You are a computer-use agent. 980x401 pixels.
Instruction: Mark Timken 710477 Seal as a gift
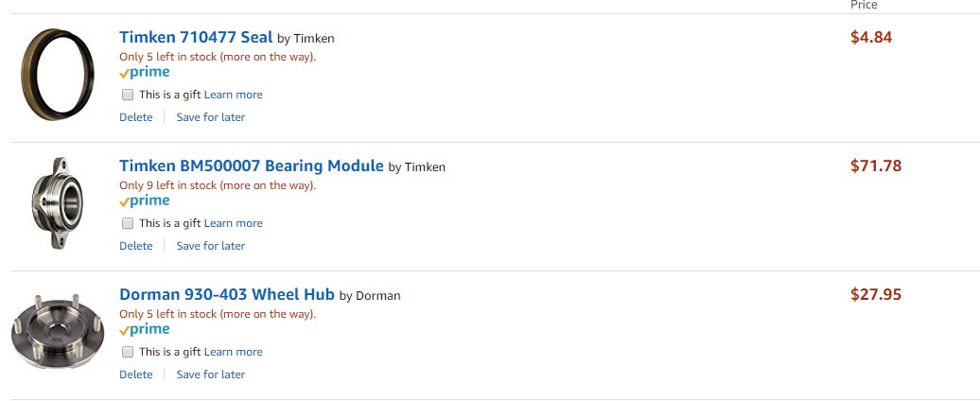click(x=128, y=95)
